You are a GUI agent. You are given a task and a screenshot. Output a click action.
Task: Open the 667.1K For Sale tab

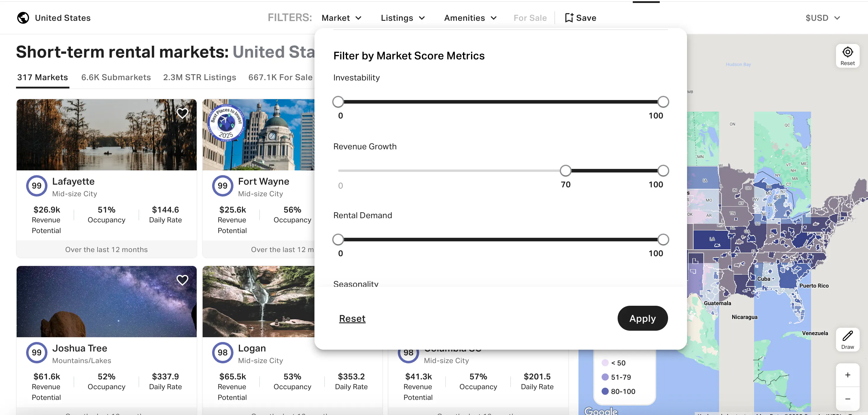(280, 77)
